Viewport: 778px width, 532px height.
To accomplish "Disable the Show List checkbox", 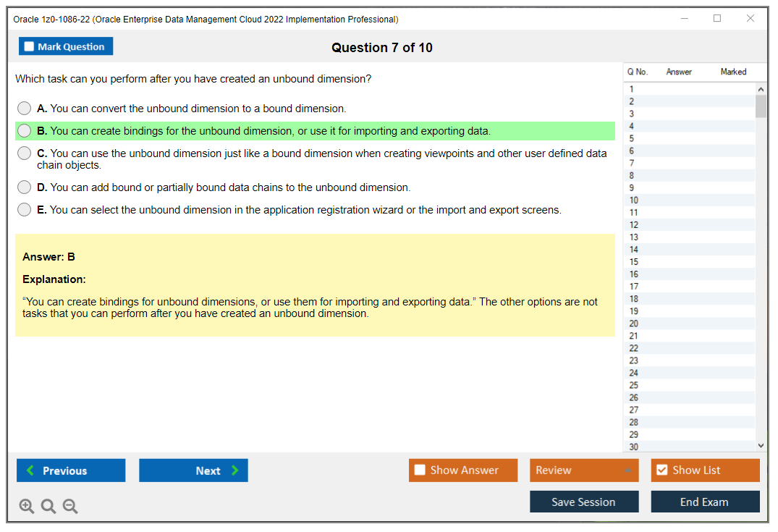I will pos(661,470).
